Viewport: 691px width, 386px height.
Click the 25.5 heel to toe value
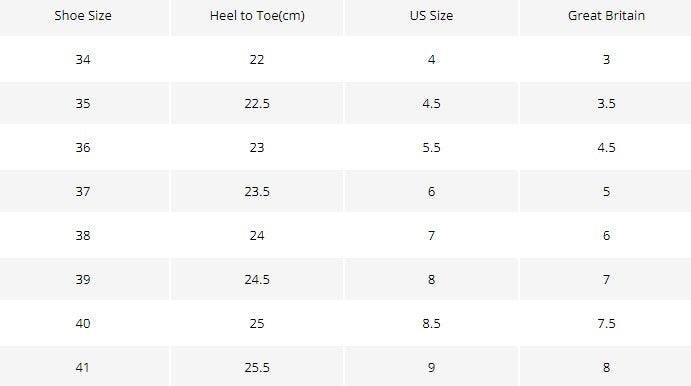click(x=257, y=367)
